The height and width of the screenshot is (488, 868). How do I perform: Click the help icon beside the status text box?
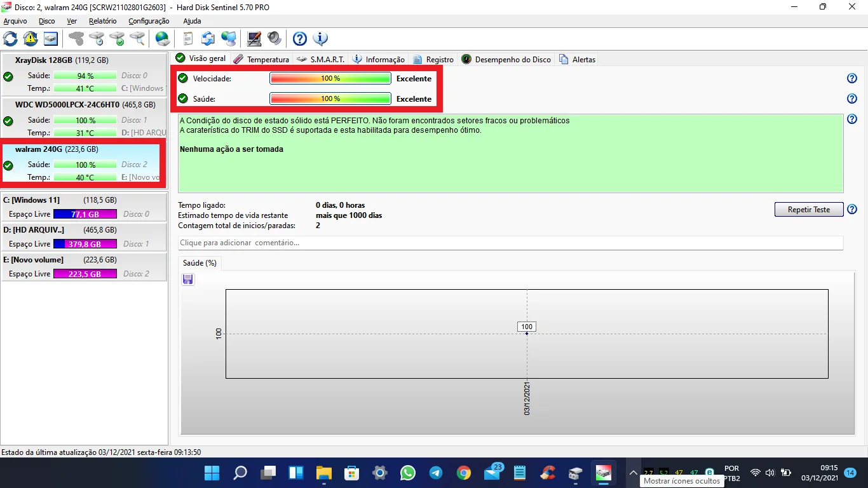852,119
